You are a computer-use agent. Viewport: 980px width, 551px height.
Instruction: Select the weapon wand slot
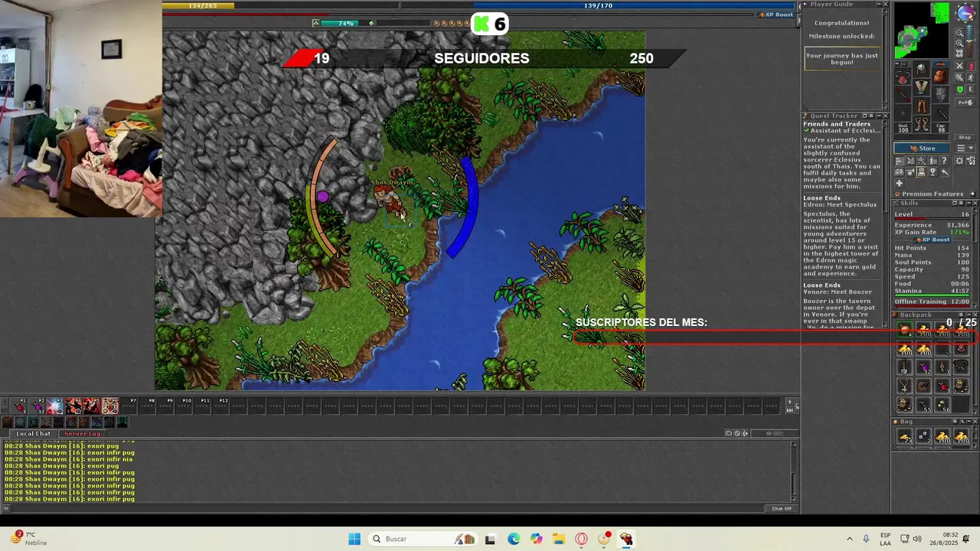[903, 95]
